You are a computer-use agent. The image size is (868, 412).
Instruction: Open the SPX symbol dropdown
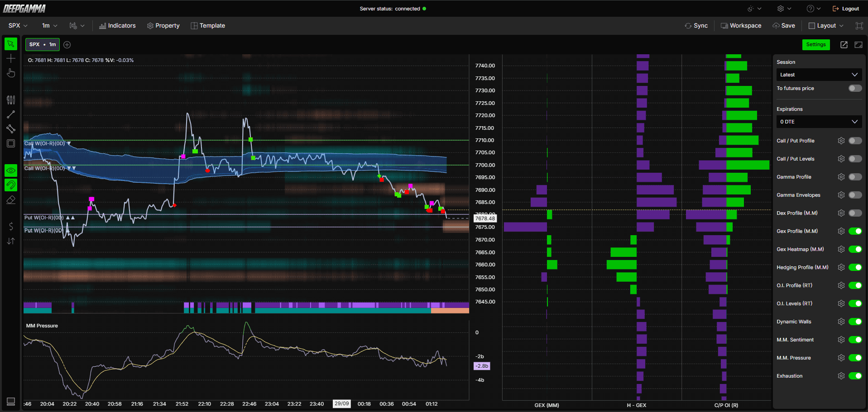coord(18,26)
